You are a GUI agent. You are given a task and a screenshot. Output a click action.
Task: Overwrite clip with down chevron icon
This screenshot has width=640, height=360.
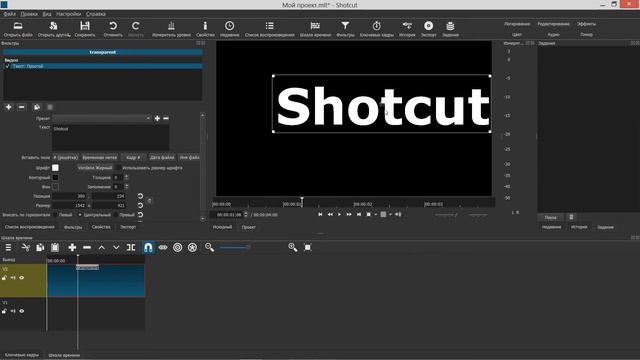pyautogui.click(x=116, y=247)
